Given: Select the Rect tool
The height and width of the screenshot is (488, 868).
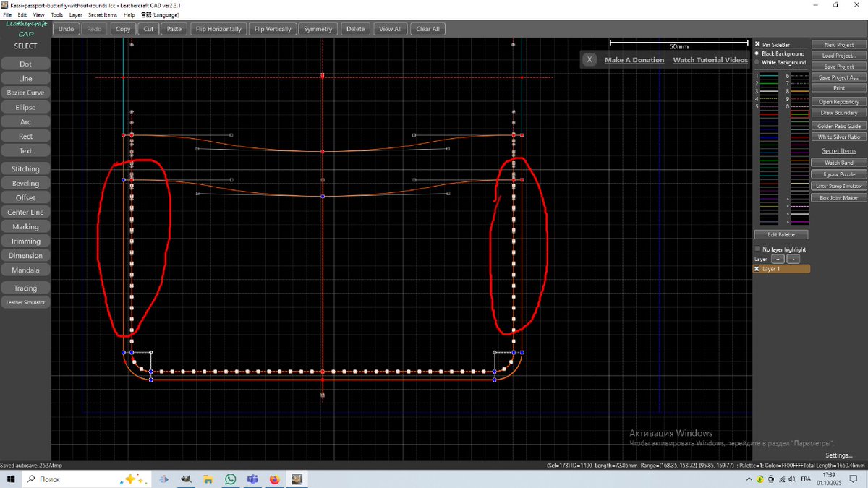Looking at the screenshot, I should point(25,136).
